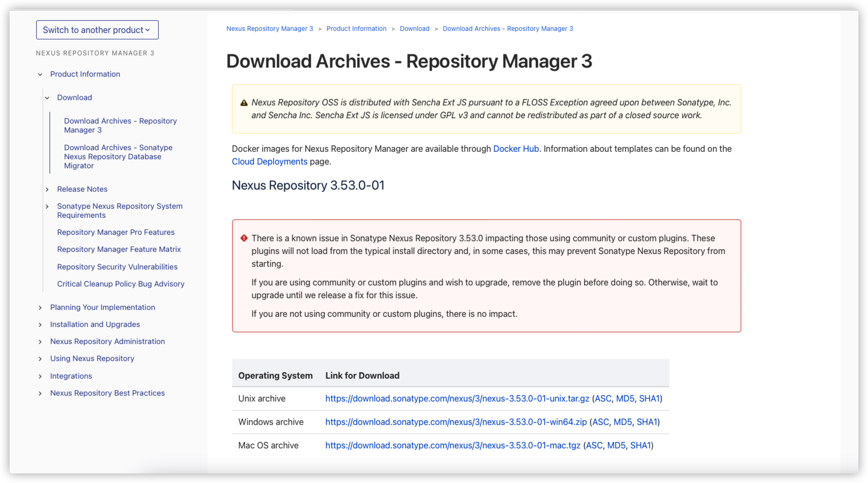Expand Sonatype Nexus Repository System Requirements chevron
The image size is (868, 483).
click(47, 206)
